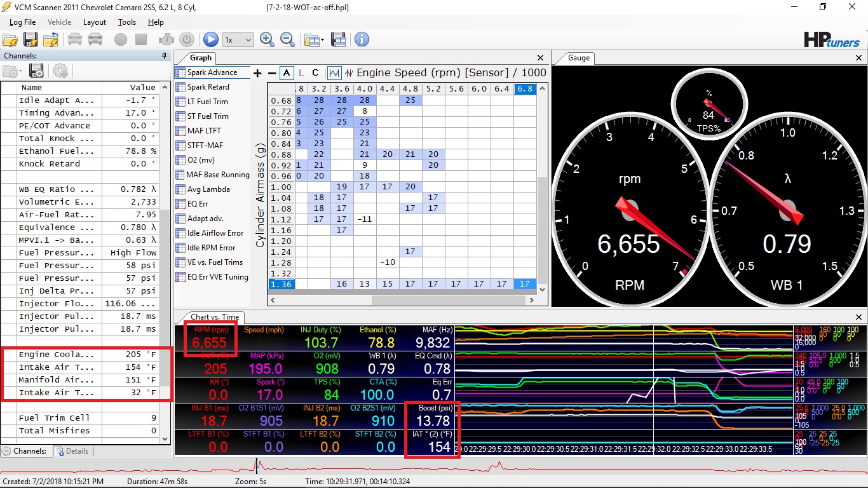
Task: Select LT Fuel Trim in graph list
Action: coord(207,102)
